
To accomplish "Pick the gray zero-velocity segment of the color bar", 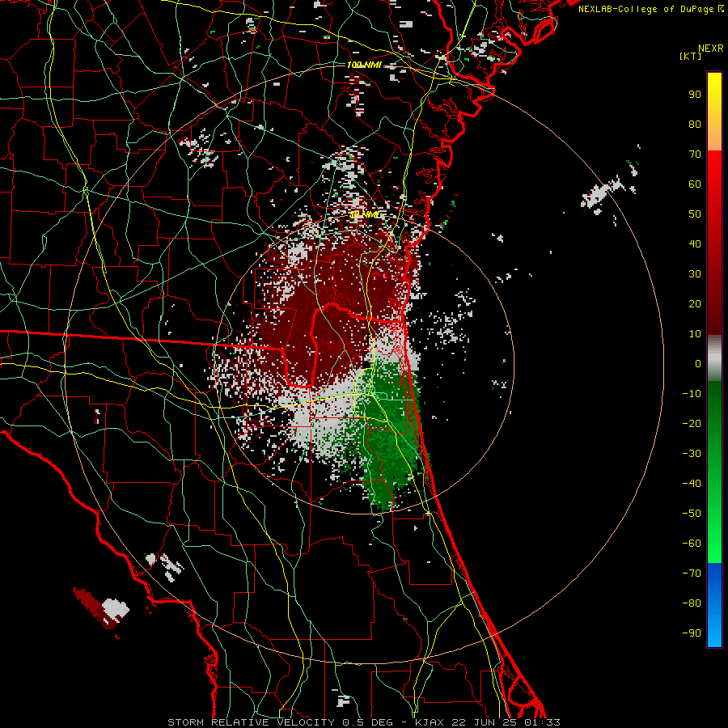I will [x=714, y=358].
